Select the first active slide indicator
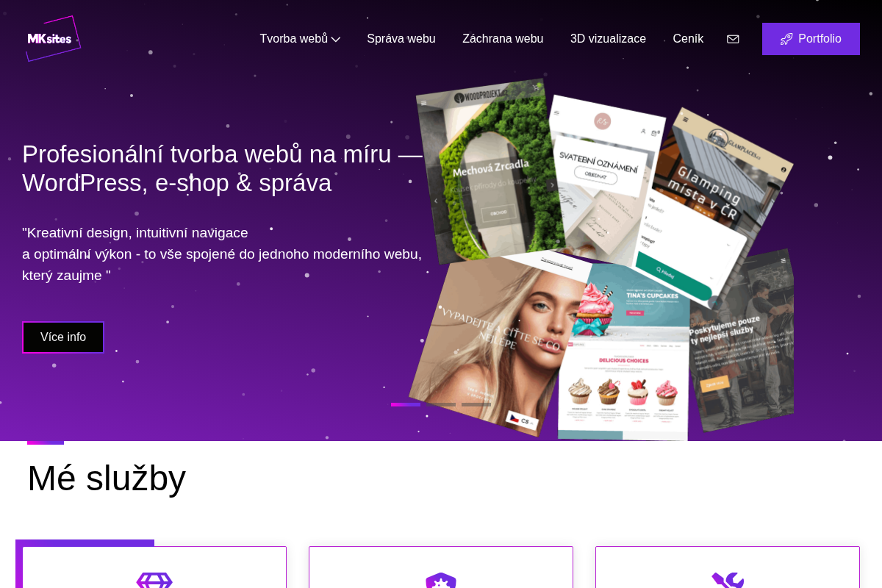Screen dimensions: 882x588 click(406, 404)
